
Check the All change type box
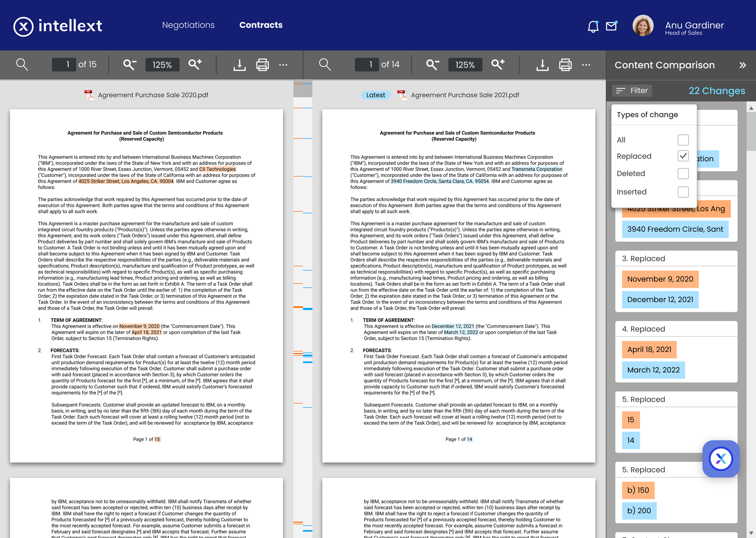(683, 140)
